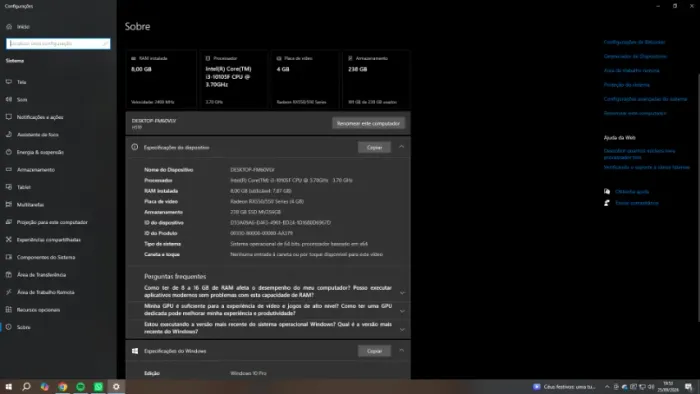Open taskbar search magnifier
This screenshot has width=700, height=394.
tap(26, 386)
